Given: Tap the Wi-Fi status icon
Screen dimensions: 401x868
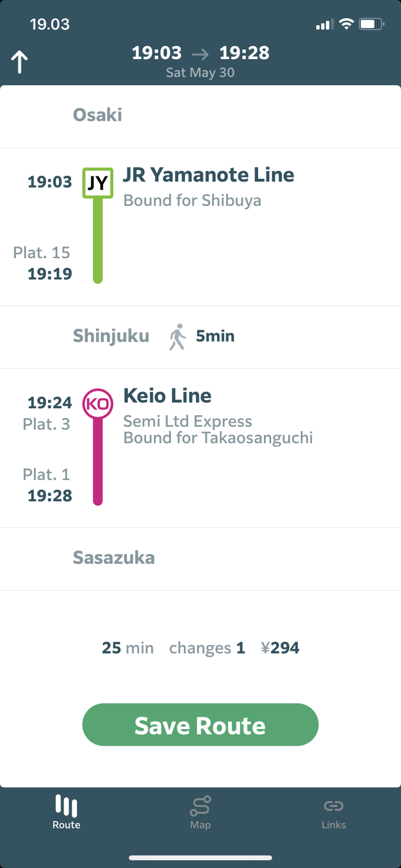Looking at the screenshot, I should (346, 24).
